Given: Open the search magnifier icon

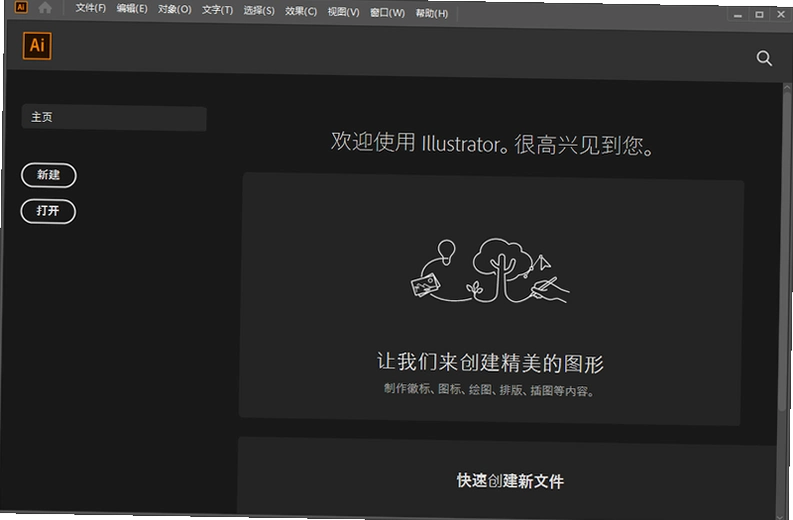Looking at the screenshot, I should click(764, 58).
